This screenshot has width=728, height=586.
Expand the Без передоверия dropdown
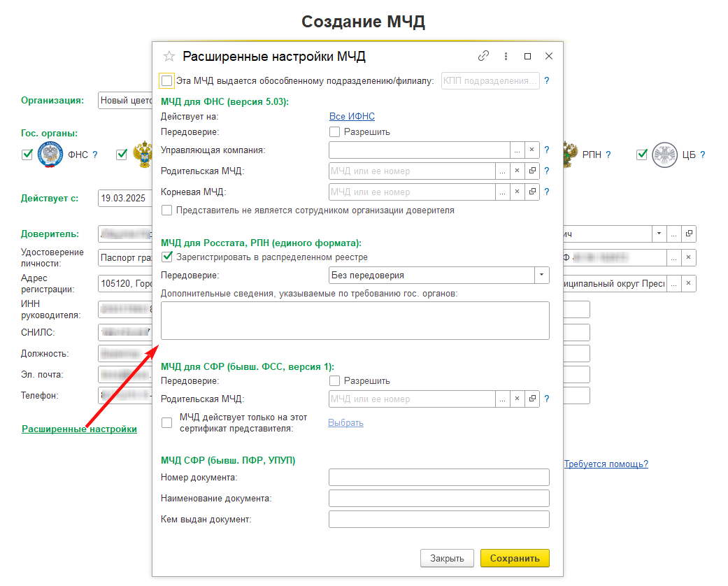click(x=542, y=275)
